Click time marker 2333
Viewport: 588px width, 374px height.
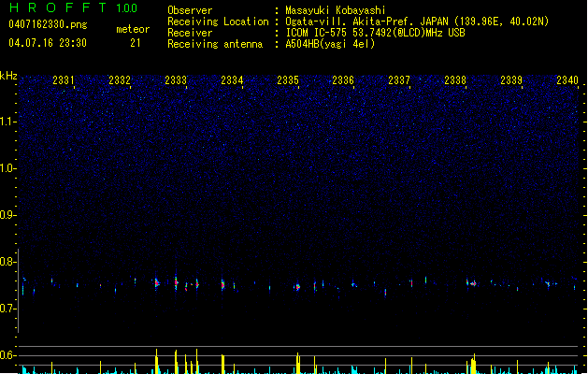pyautogui.click(x=176, y=80)
